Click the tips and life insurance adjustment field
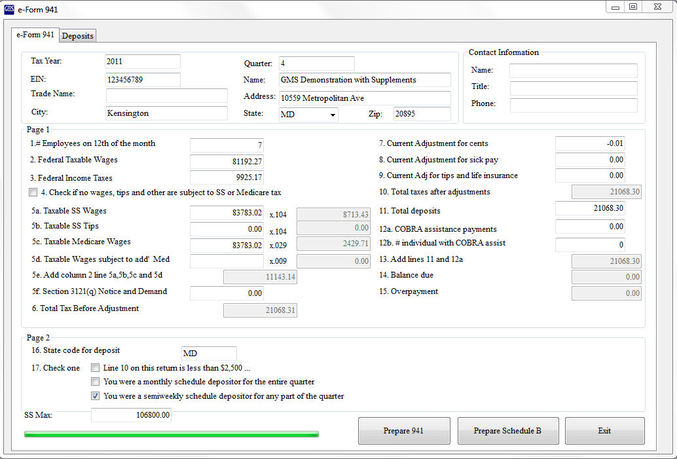This screenshot has width=677, height=459. 590,175
